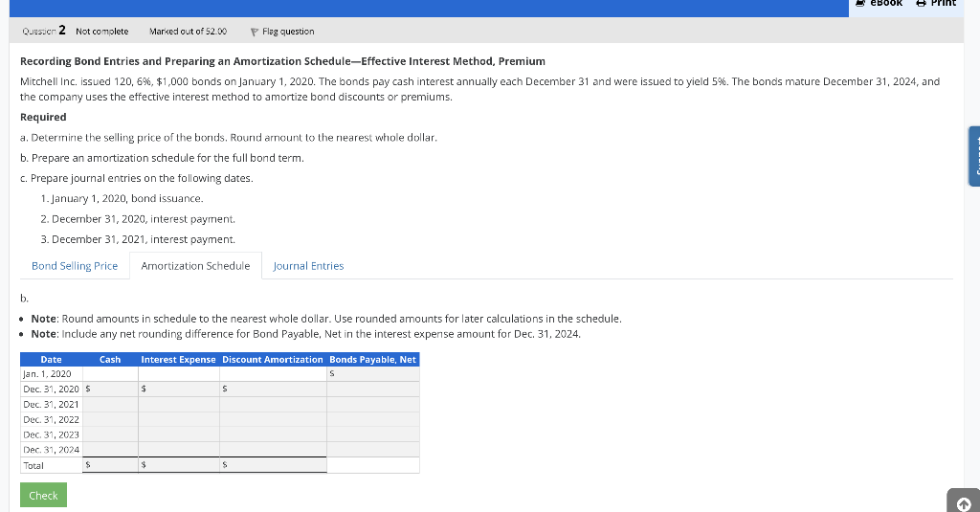Click Discount Amortization input for Dec. 31, 2023

click(273, 434)
